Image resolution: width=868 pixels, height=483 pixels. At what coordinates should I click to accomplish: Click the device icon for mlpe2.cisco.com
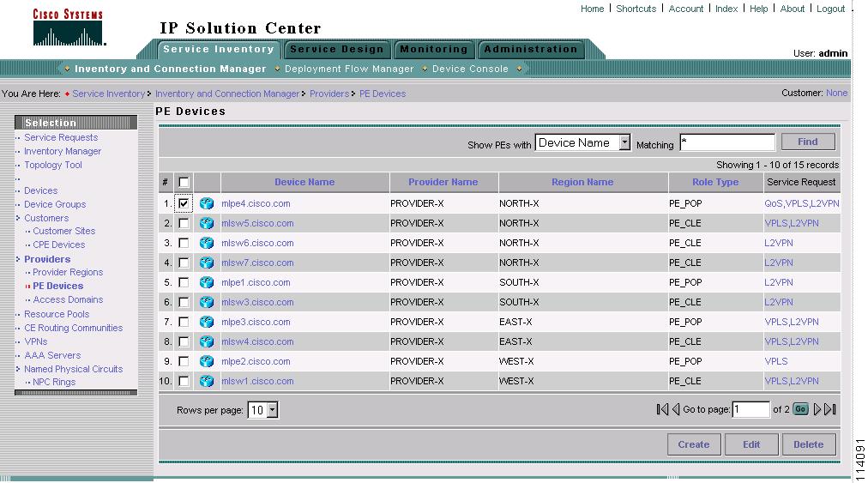pyautogui.click(x=207, y=361)
